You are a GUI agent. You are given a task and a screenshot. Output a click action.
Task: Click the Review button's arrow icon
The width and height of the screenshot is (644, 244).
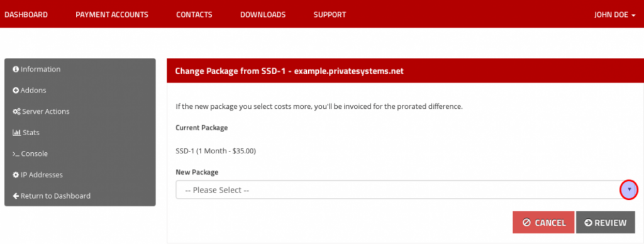pyautogui.click(x=588, y=223)
